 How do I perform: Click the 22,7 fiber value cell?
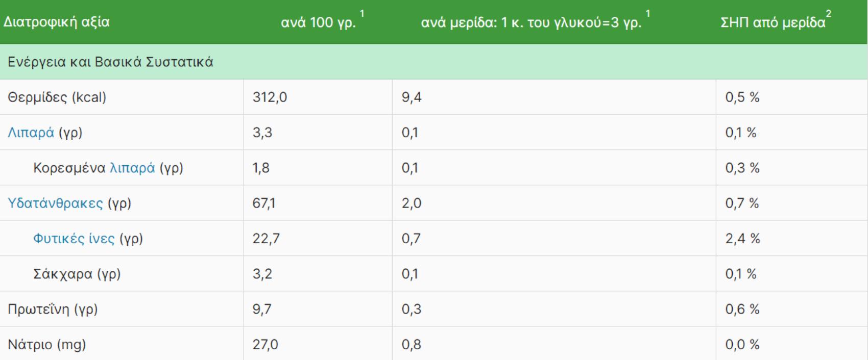266,238
